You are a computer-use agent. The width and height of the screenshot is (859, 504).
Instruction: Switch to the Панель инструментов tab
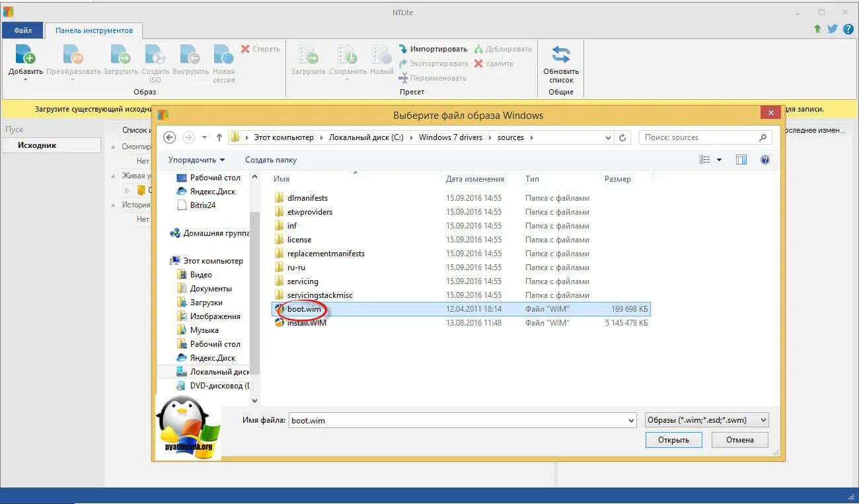point(94,30)
